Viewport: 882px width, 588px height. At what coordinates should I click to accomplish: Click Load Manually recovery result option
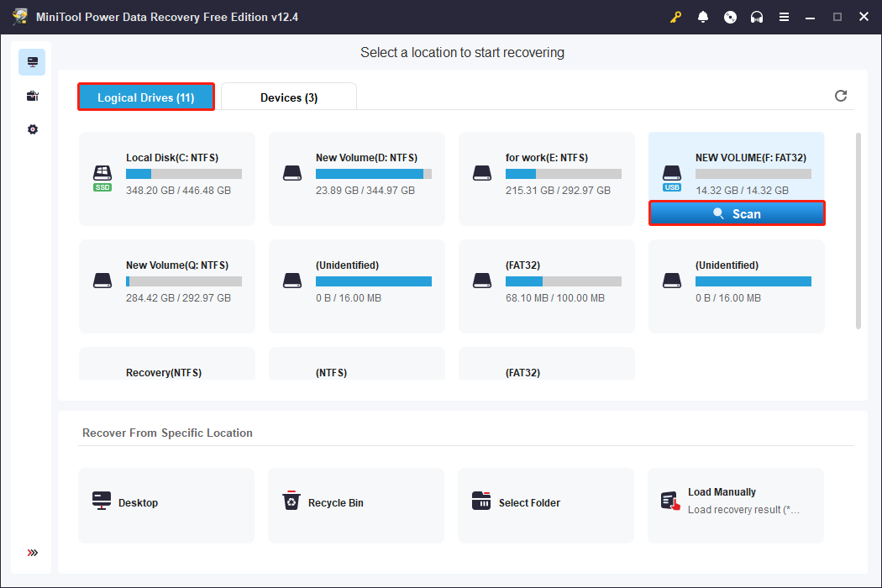pos(735,501)
